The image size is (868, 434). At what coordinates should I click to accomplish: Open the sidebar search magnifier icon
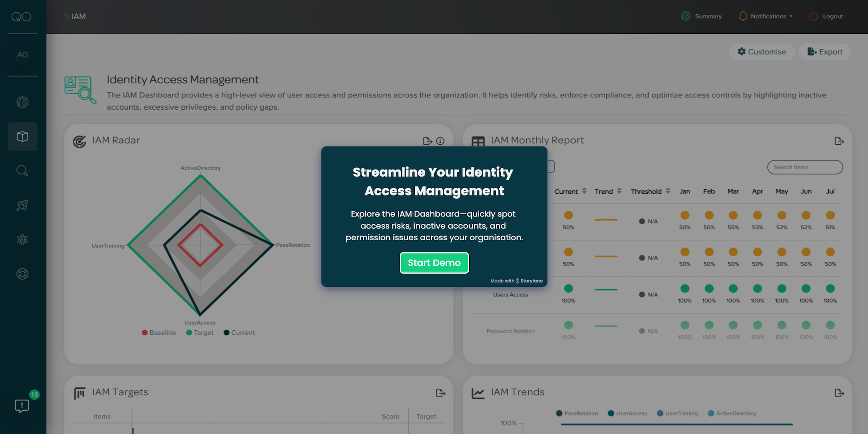[22, 171]
